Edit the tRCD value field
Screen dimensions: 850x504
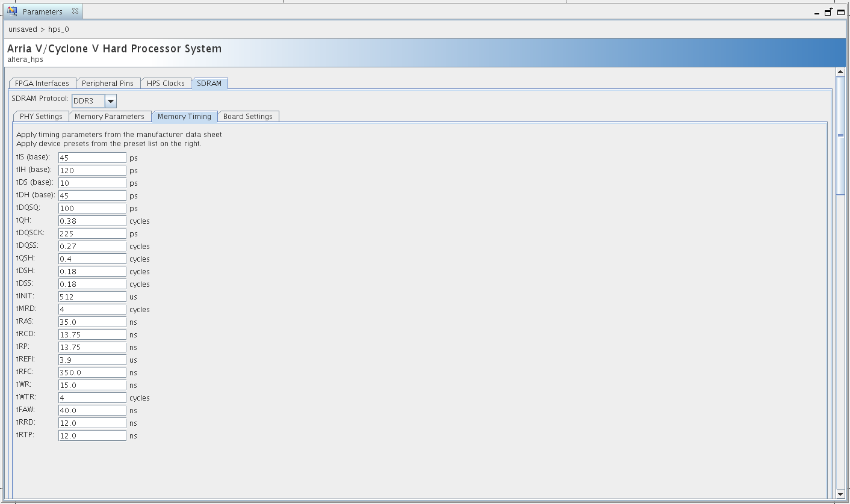point(92,334)
